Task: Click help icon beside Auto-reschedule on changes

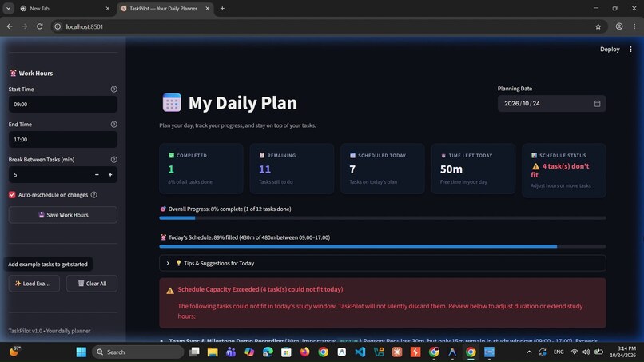Action: (x=94, y=195)
